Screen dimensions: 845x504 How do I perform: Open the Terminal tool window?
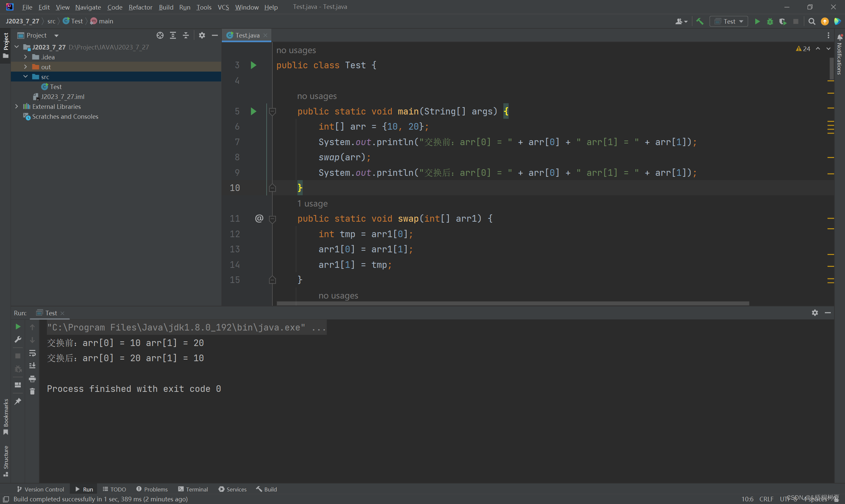[193, 489]
